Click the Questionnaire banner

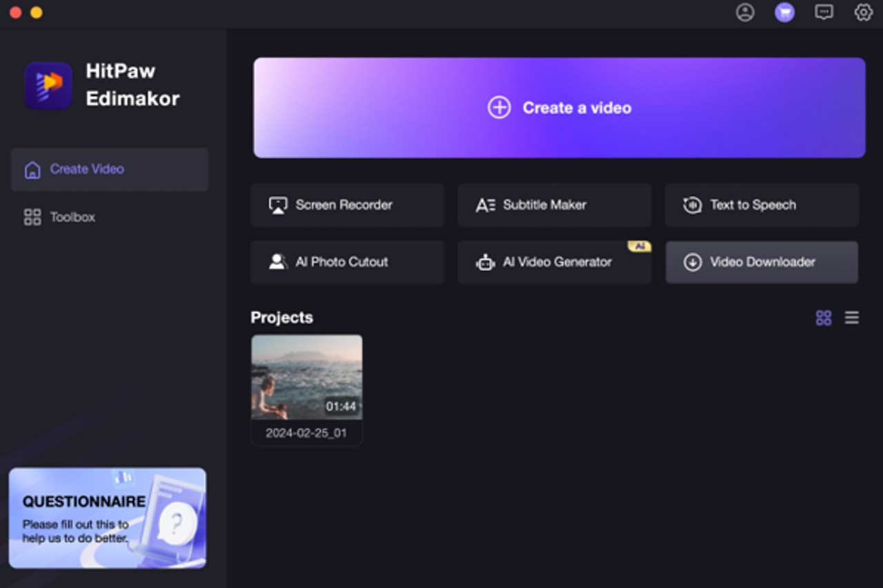click(108, 518)
